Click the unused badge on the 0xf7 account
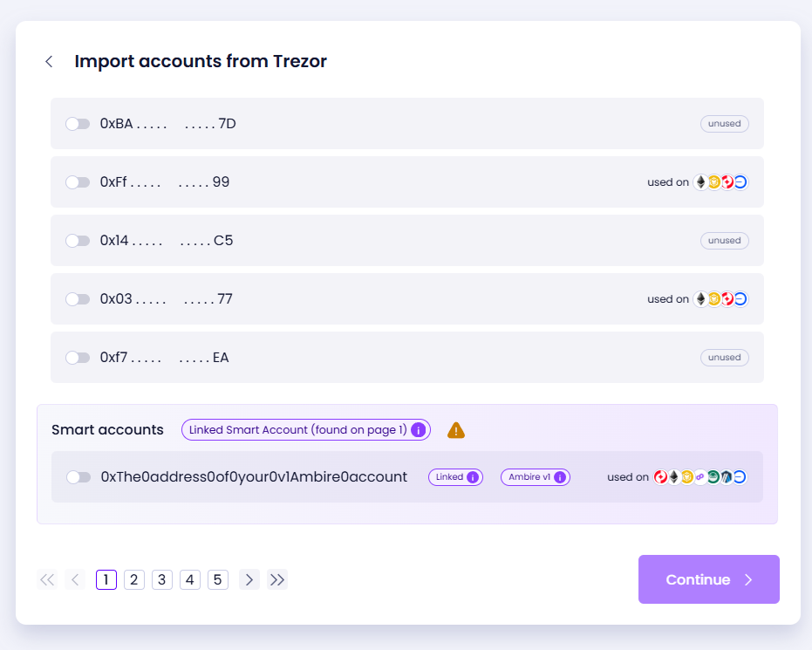Screen dimensions: 812x650 (x=724, y=357)
